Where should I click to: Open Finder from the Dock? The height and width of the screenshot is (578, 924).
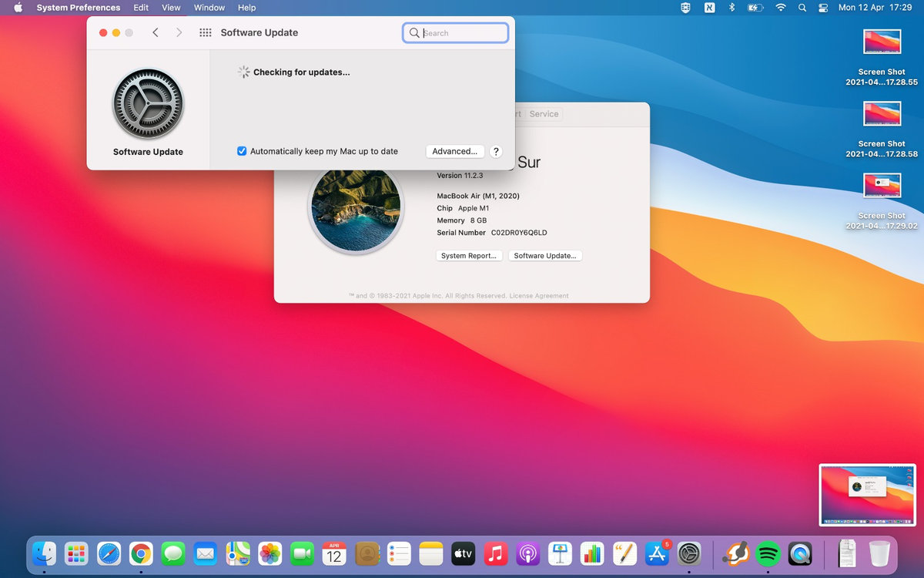[x=44, y=553]
